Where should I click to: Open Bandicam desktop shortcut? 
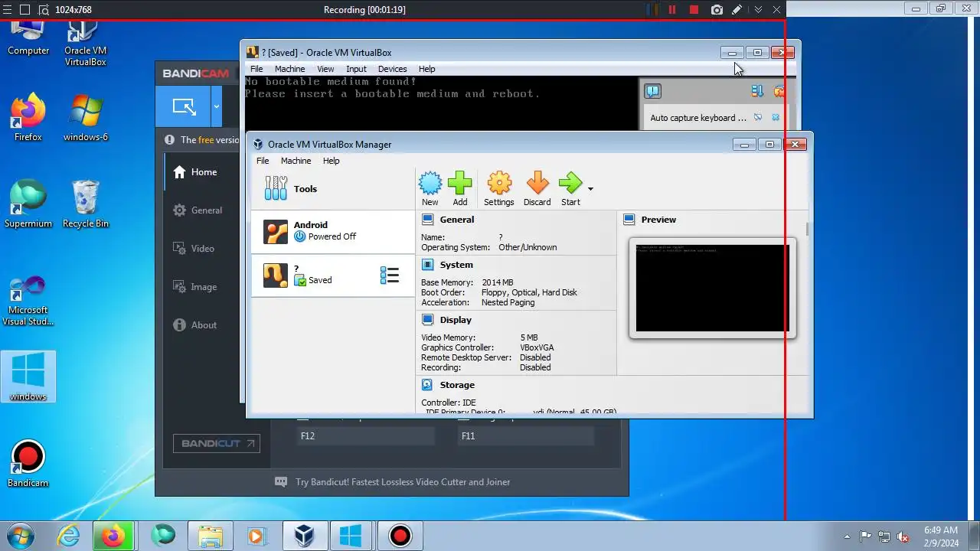[x=28, y=463]
